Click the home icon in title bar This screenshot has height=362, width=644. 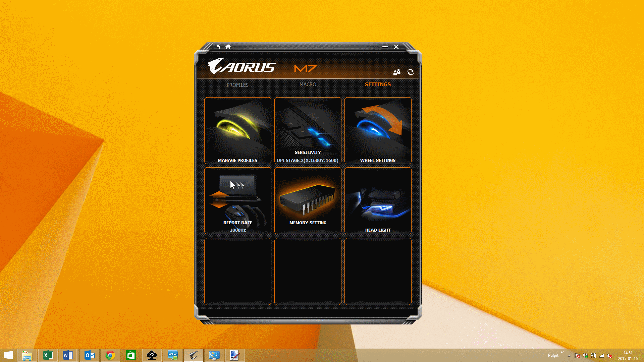[228, 47]
